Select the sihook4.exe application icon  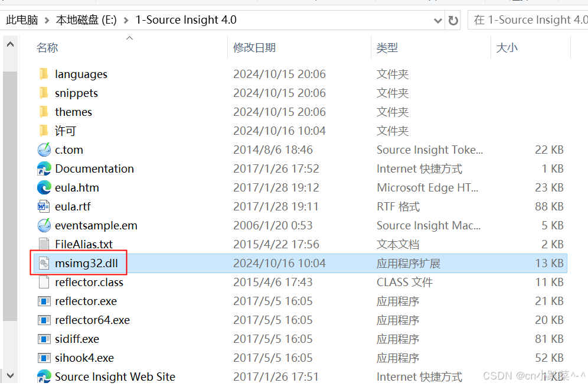44,358
